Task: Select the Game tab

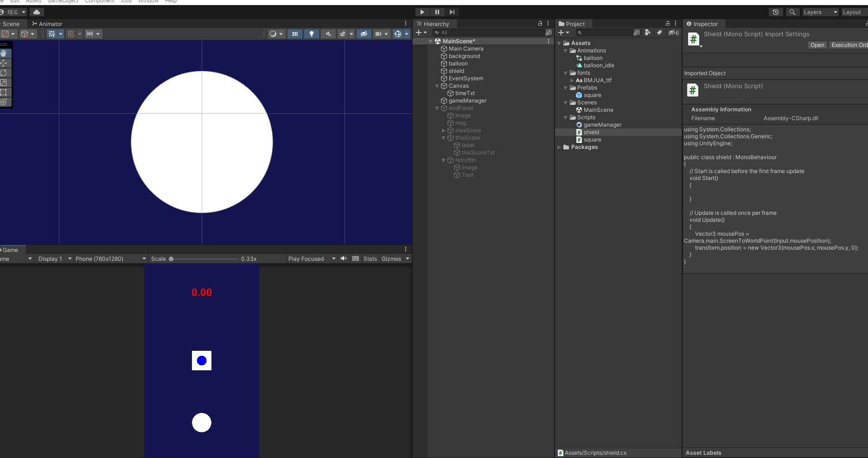Action: pos(10,250)
